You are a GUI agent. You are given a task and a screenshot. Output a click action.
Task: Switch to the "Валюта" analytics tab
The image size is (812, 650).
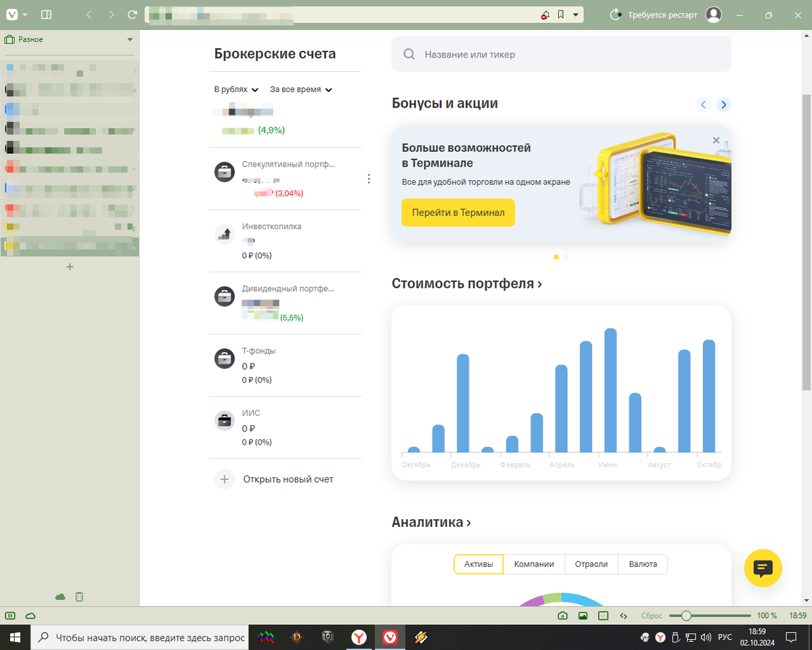pos(642,564)
